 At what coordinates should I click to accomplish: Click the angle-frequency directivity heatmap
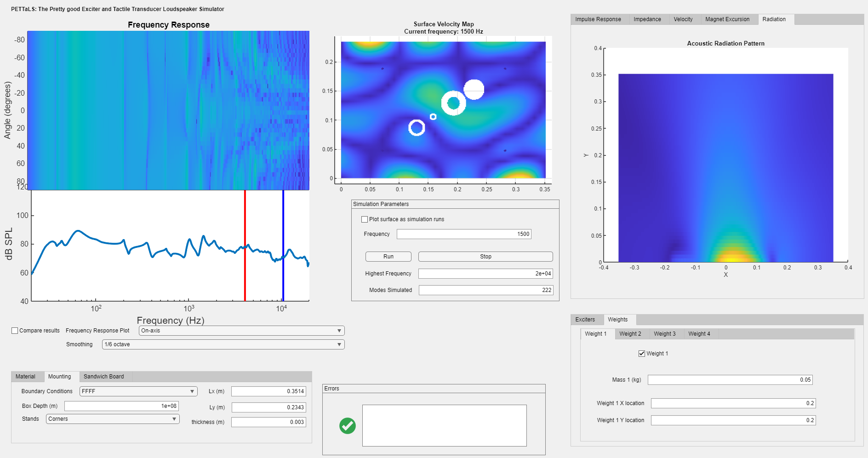(x=168, y=110)
